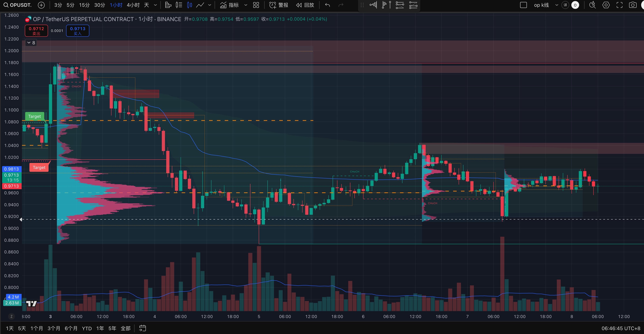Open the op k线 layout dropdown
The image size is (644, 334).
[x=556, y=5]
